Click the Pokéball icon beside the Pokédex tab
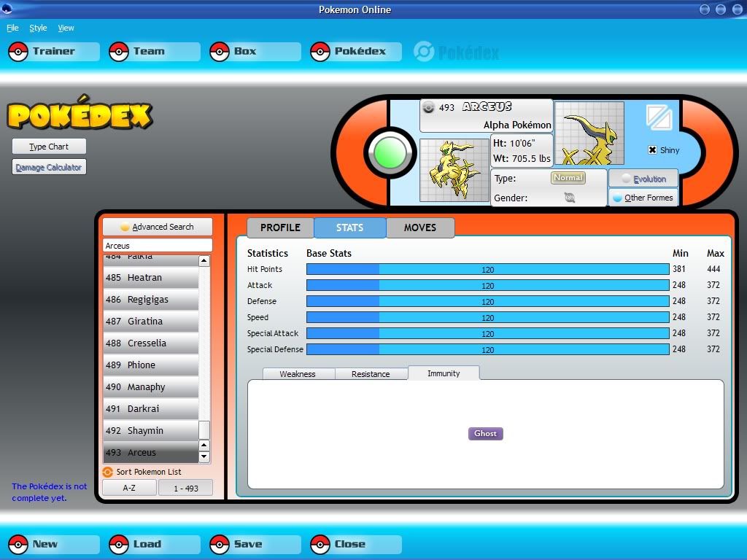 pos(320,52)
